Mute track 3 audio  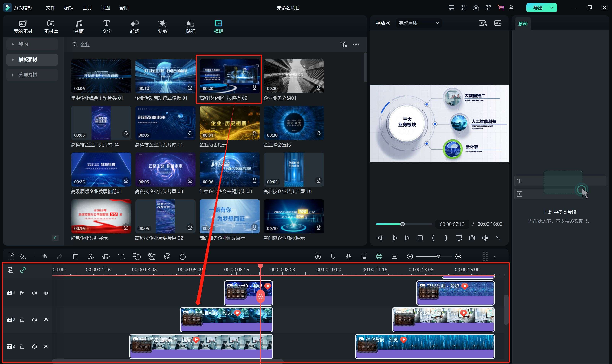click(34, 320)
